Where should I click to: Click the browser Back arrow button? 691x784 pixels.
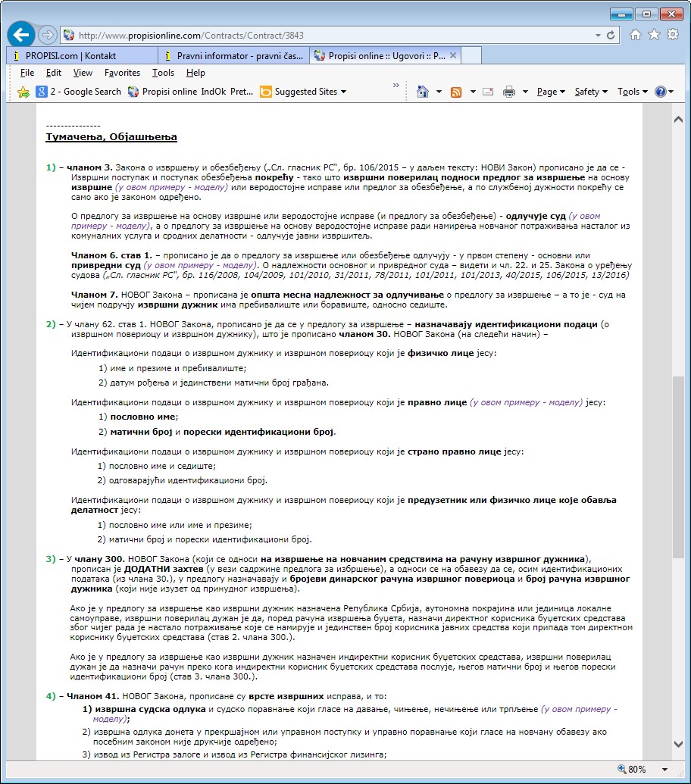click(21, 35)
